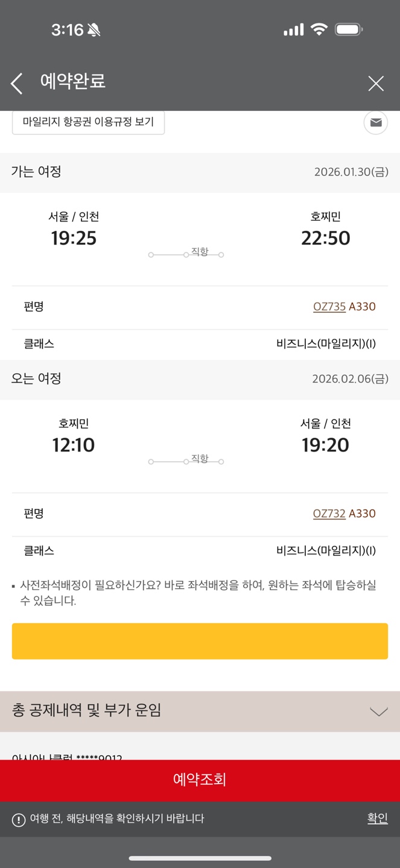
Task: Click 확인 in the bottom notice
Action: (x=377, y=818)
